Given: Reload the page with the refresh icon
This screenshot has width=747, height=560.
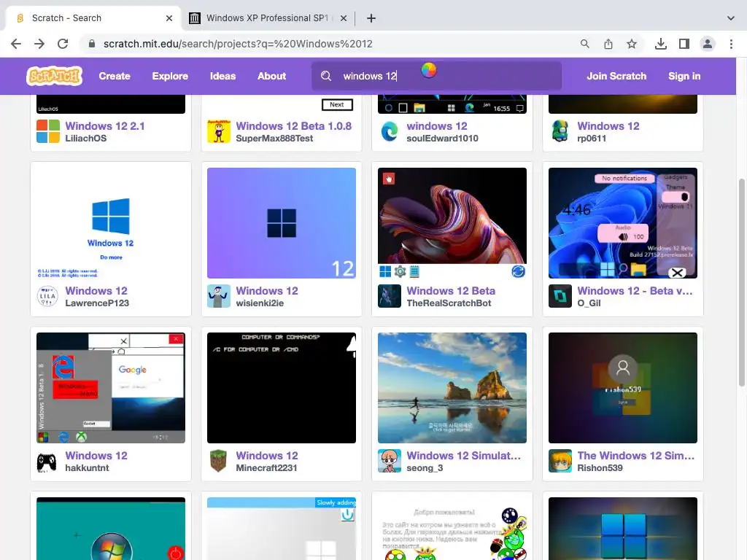Looking at the screenshot, I should (x=63, y=44).
